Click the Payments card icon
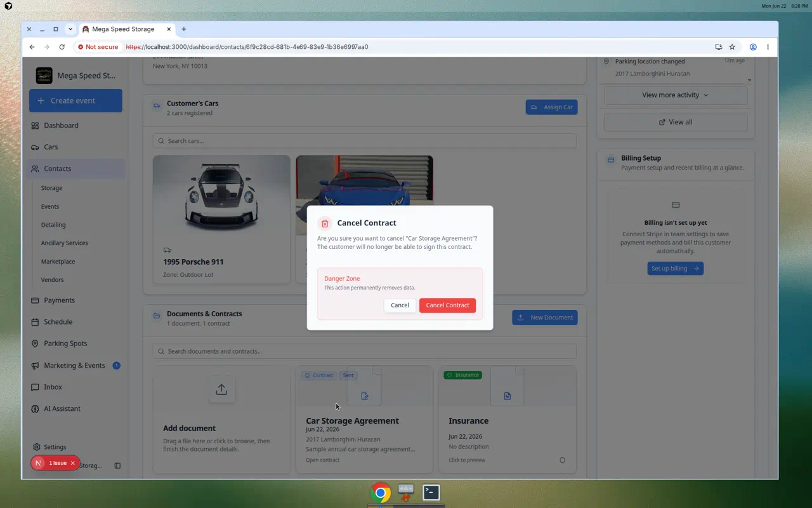The image size is (812, 508). pos(35,300)
